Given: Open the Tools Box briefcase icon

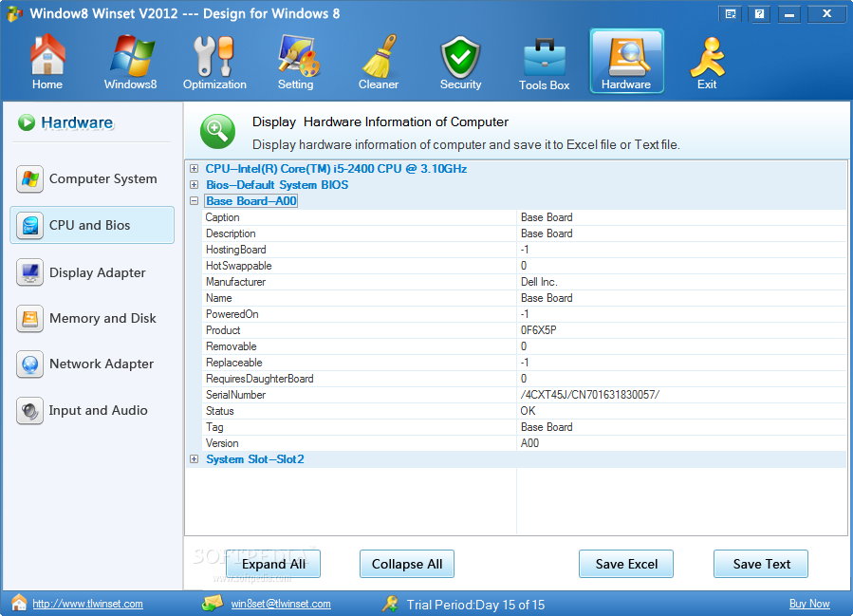Looking at the screenshot, I should tap(544, 57).
